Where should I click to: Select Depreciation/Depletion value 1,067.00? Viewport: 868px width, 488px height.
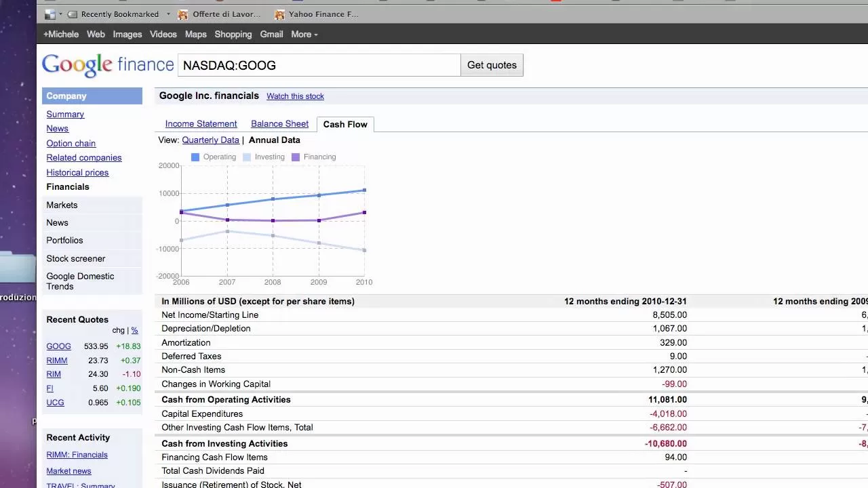click(x=669, y=328)
